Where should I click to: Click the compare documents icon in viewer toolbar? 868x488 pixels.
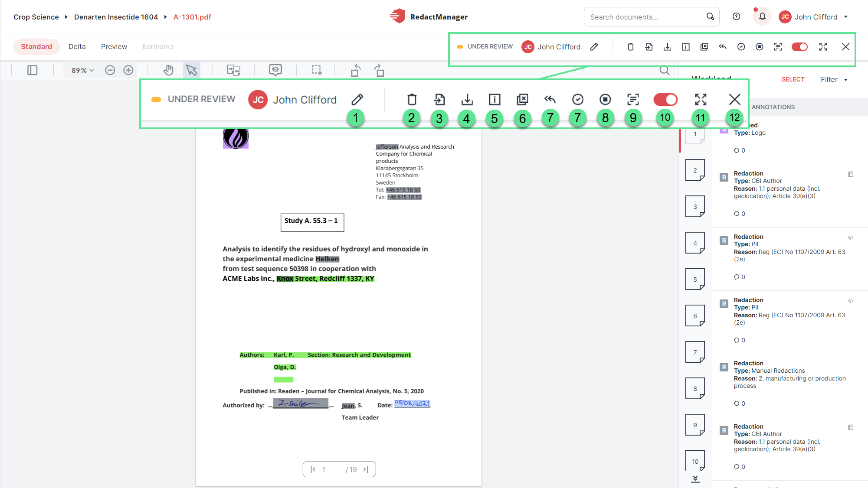click(234, 70)
